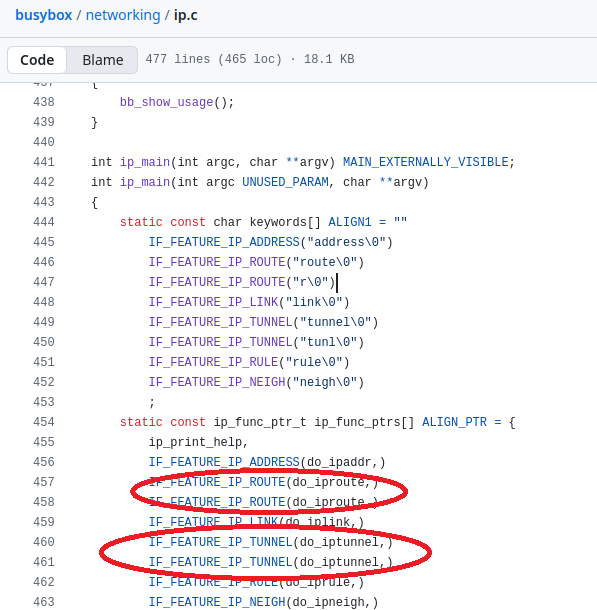Viewport: 597px width, 610px height.
Task: Select line number 456
Action: (44, 462)
